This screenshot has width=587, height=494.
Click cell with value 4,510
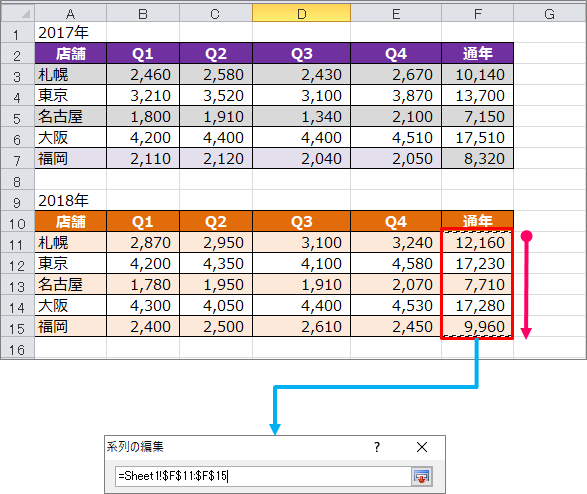(x=396, y=137)
